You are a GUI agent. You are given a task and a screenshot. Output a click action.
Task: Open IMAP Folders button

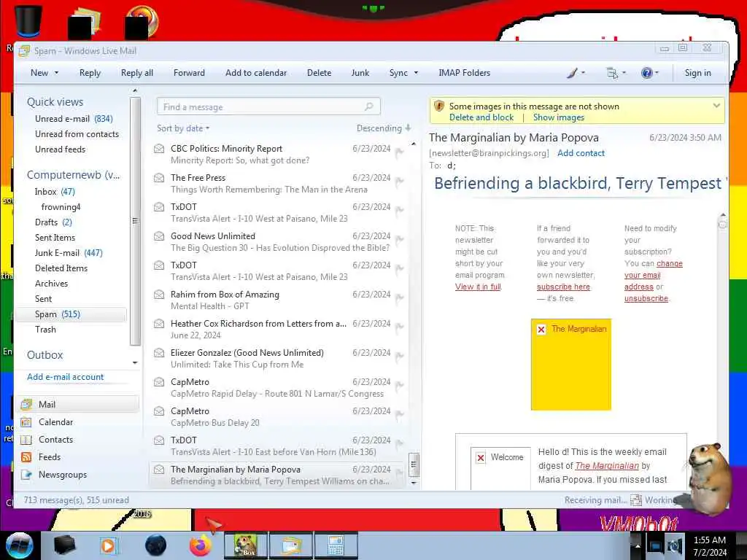coord(464,73)
